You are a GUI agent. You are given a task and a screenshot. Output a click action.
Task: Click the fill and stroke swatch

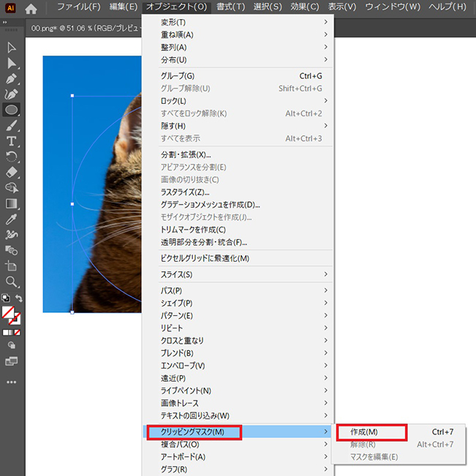(x=10, y=315)
